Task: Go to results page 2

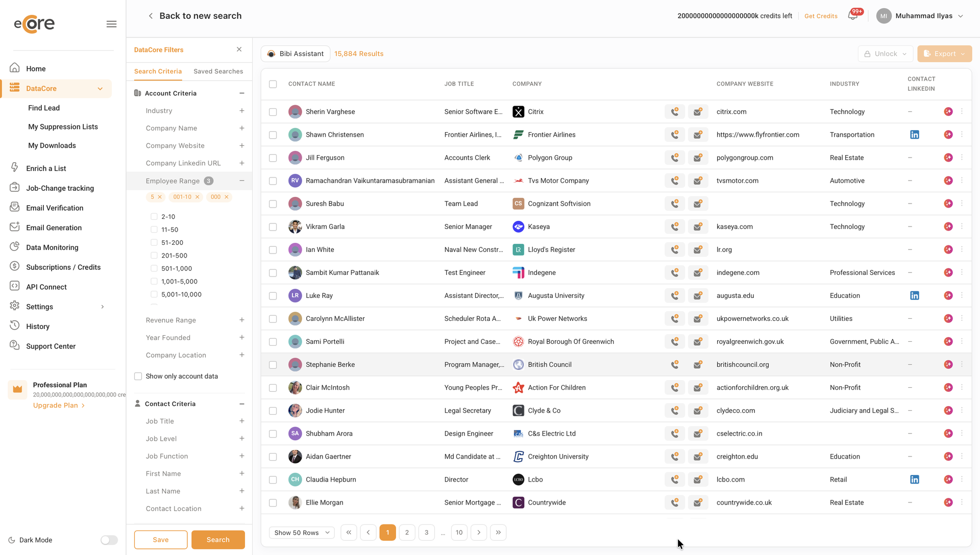Action: [407, 533]
